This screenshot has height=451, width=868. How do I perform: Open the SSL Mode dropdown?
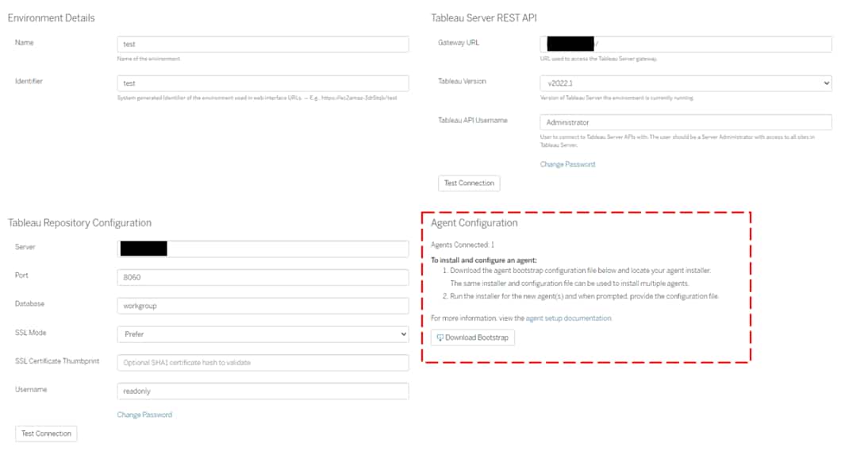tap(263, 334)
